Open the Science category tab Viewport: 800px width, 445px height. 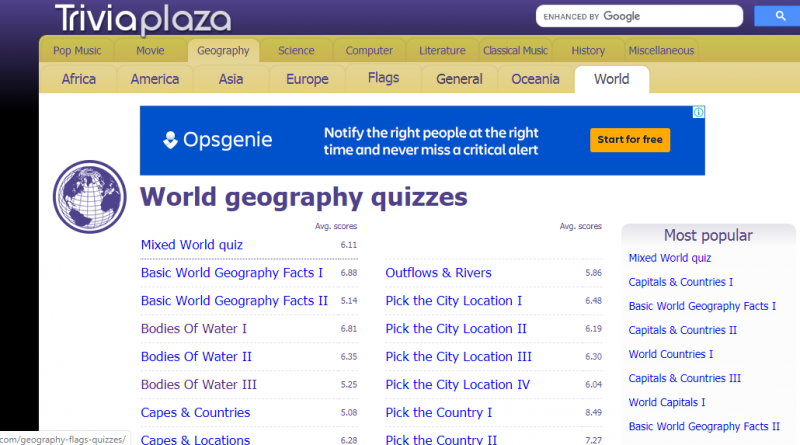tap(296, 51)
